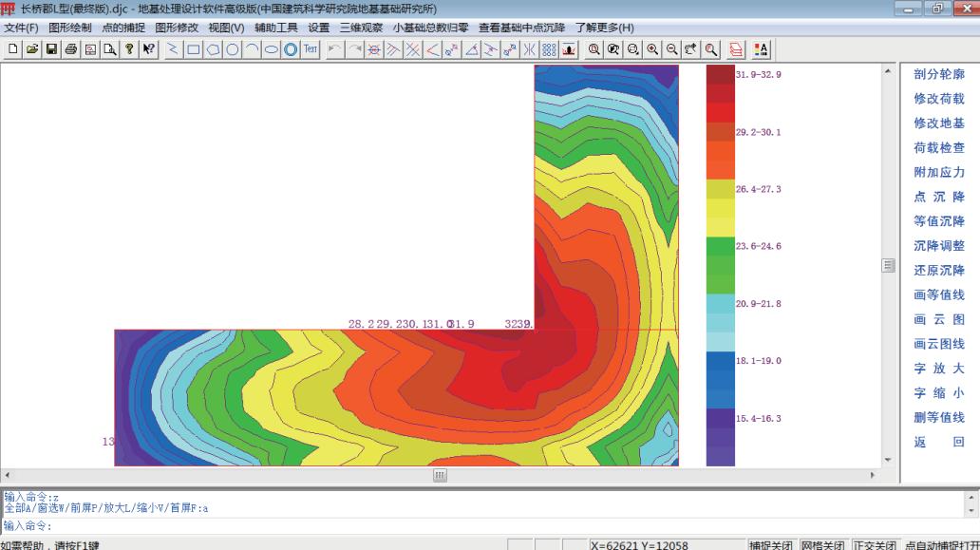The height and width of the screenshot is (550, 980).
Task: Click the Text tool icon
Action: pyautogui.click(x=311, y=49)
